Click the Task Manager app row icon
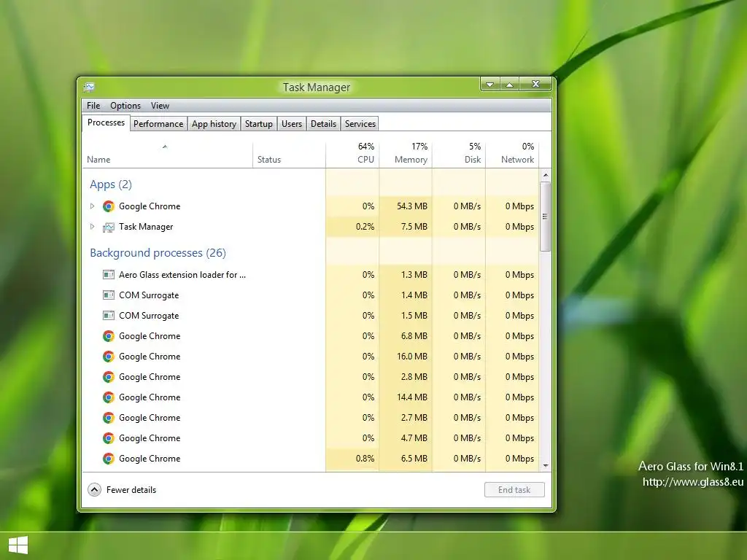The height and width of the screenshot is (560, 747). point(109,227)
